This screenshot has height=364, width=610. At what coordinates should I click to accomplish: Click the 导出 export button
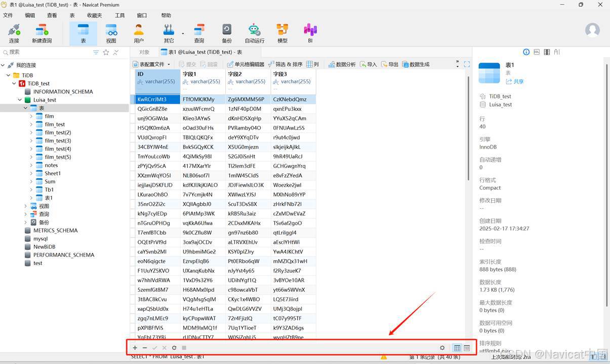(x=390, y=64)
